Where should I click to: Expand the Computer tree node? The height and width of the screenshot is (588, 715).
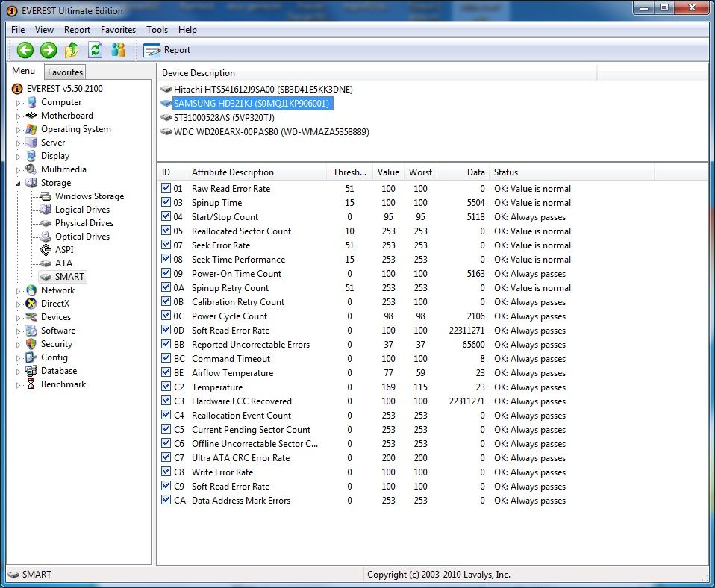[18, 103]
